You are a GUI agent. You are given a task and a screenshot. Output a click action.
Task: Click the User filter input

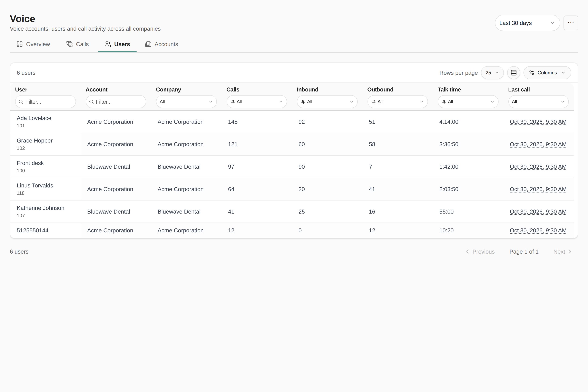[46, 102]
